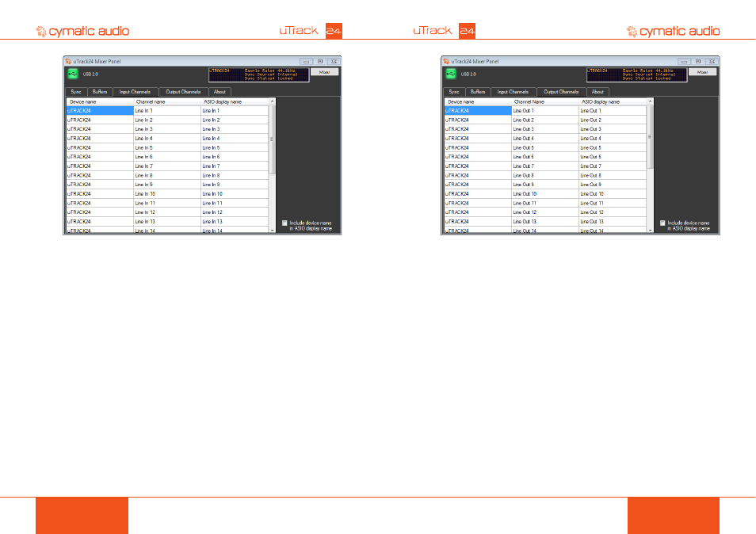Click the cymatic audio logo in left page header
756x534 pixels.
82,32
